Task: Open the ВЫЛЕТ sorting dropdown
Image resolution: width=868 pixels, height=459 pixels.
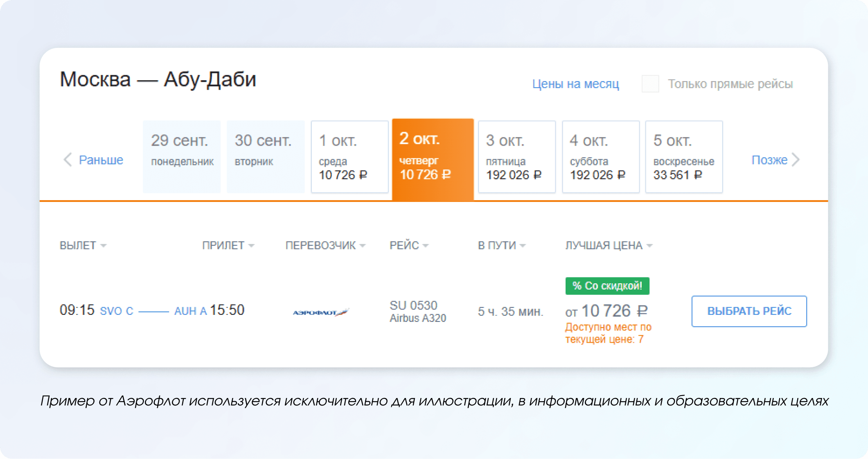Action: (83, 245)
